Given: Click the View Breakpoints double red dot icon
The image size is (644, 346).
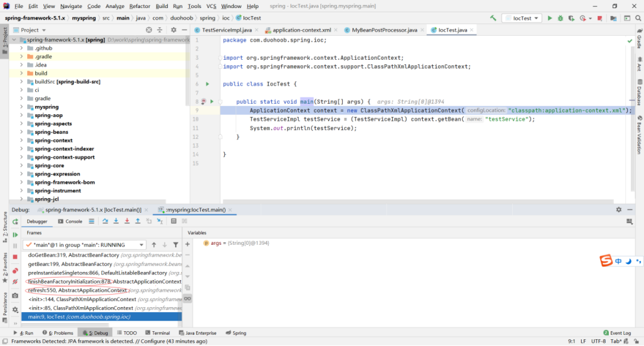Looking at the screenshot, I should 15,271.
